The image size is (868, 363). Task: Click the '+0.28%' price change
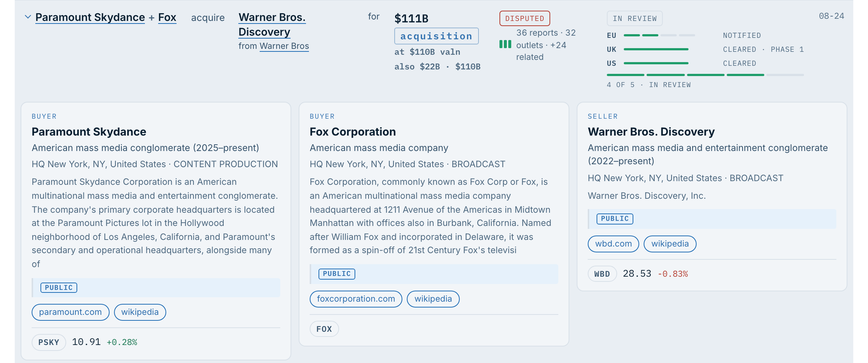coord(122,342)
